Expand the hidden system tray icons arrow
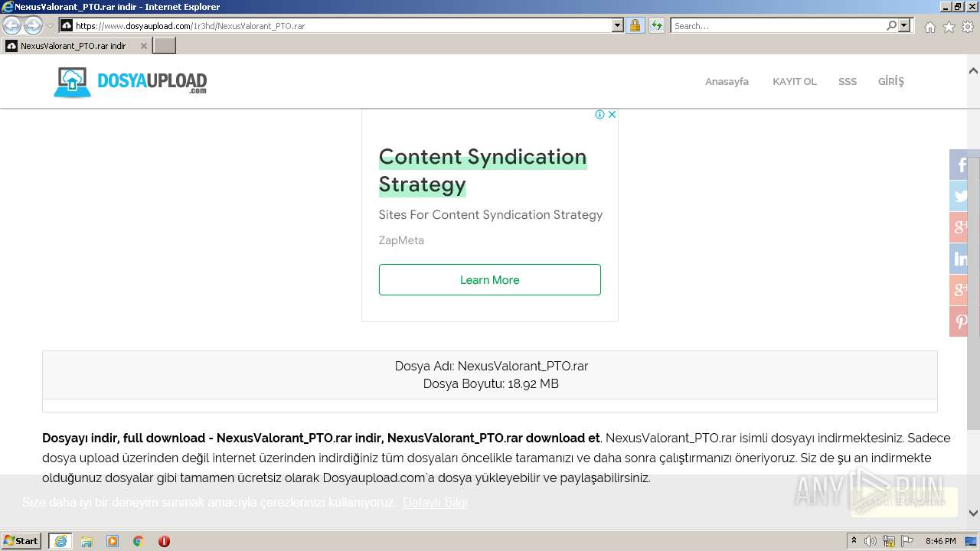 coord(854,541)
